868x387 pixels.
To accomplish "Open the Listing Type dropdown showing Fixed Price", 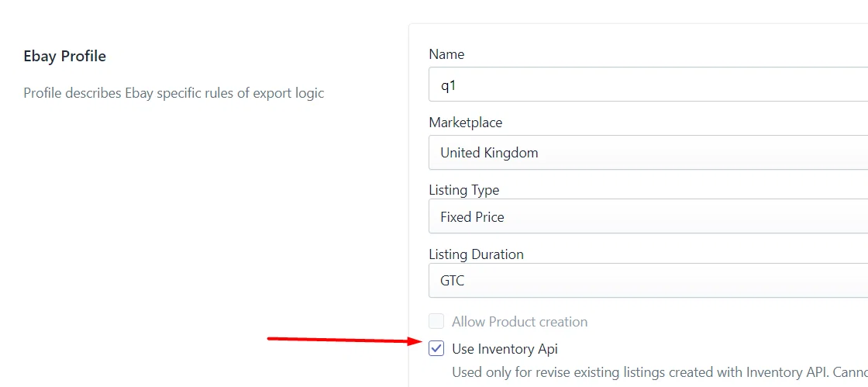I will point(648,216).
